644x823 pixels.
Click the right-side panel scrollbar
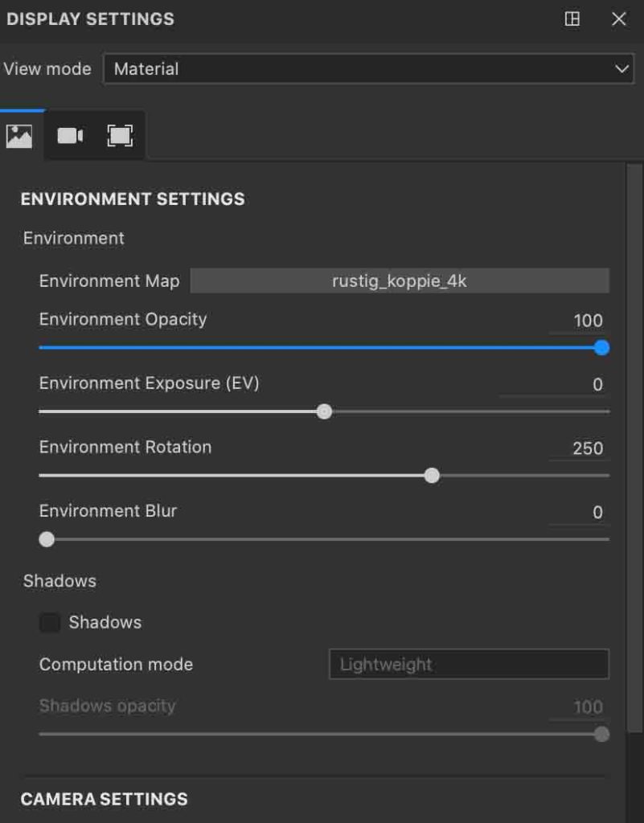[x=638, y=402]
